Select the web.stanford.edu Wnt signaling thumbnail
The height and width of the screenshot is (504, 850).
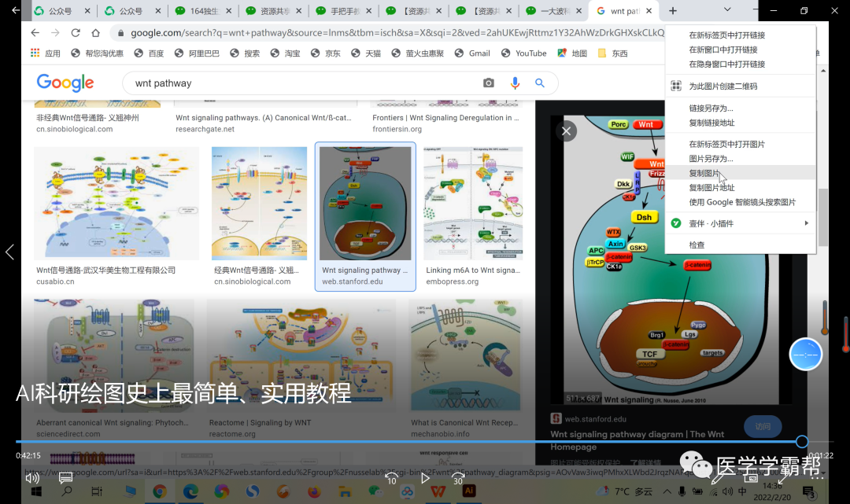coord(365,204)
